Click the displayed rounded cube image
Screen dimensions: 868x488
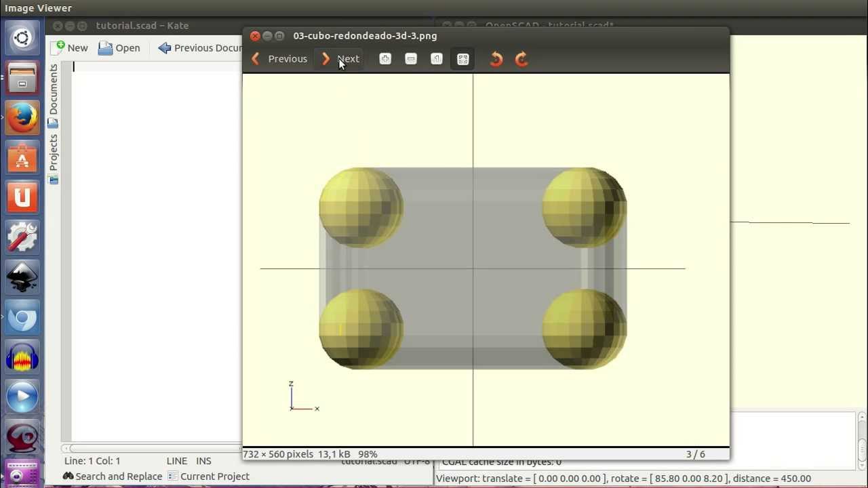click(486, 260)
